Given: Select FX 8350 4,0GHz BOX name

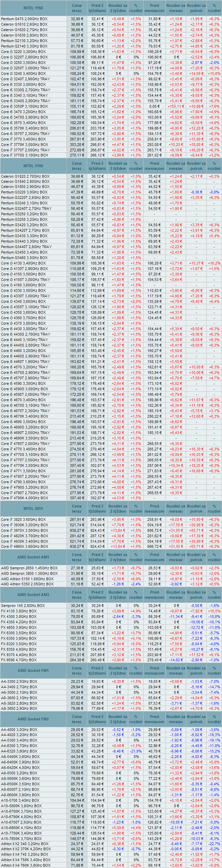Looking at the screenshot, I should (x=19, y=649).
